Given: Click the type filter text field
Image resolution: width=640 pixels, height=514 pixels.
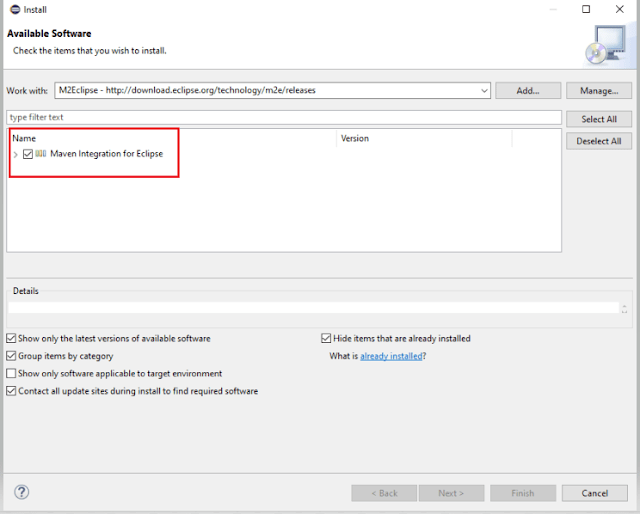Looking at the screenshot, I should click(x=280, y=117).
